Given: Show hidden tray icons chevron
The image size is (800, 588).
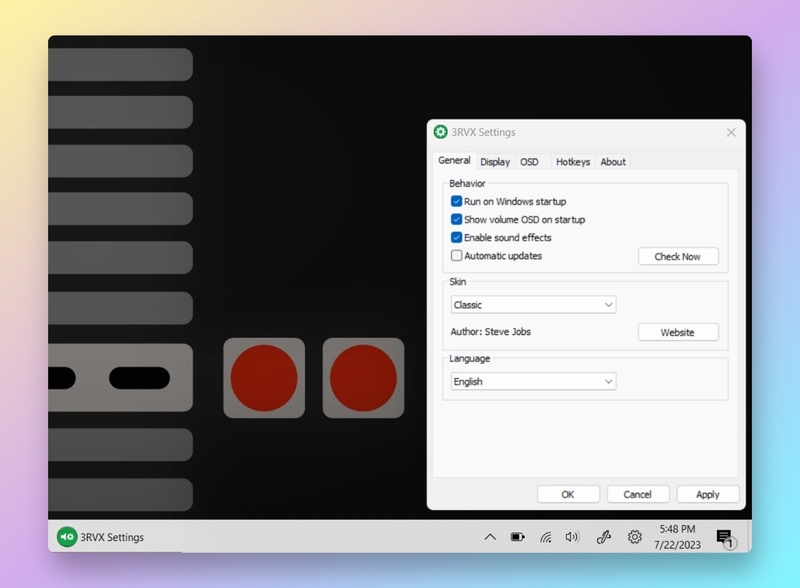Looking at the screenshot, I should 490,537.
